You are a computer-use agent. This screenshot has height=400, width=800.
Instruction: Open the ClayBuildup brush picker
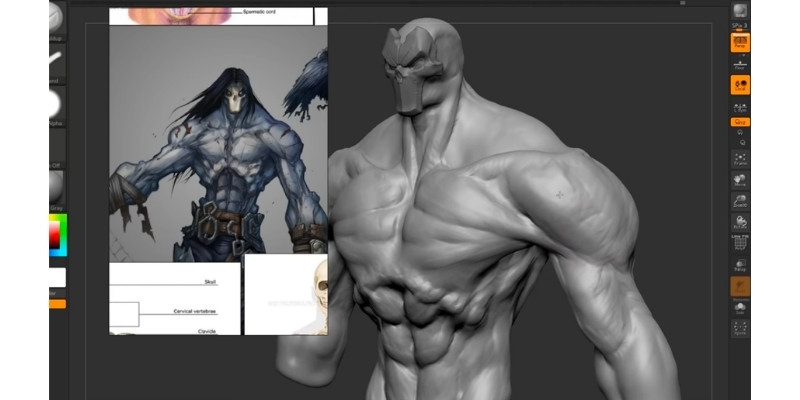tap(58, 21)
